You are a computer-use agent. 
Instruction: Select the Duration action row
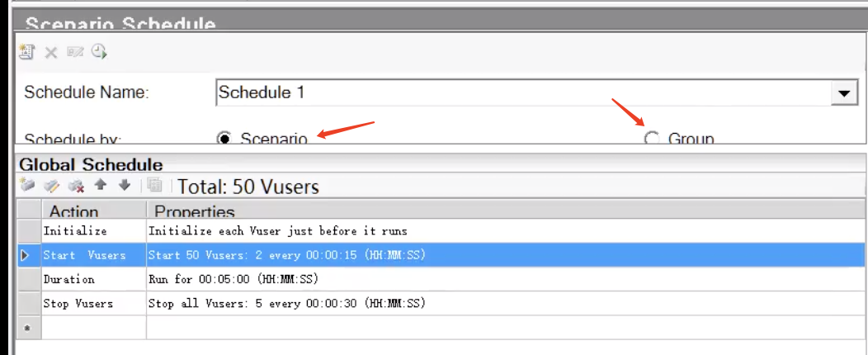pos(441,279)
